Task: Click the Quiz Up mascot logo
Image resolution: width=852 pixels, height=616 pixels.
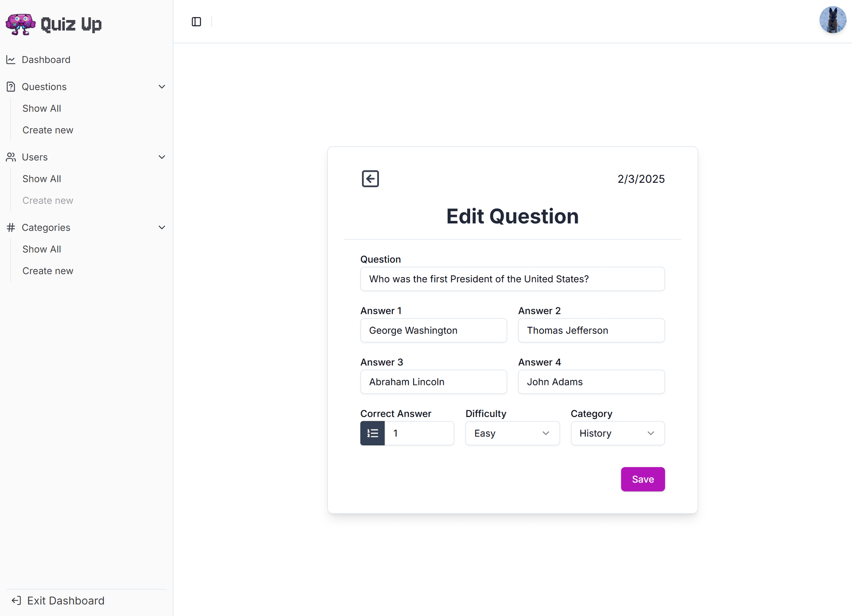Action: [x=20, y=24]
